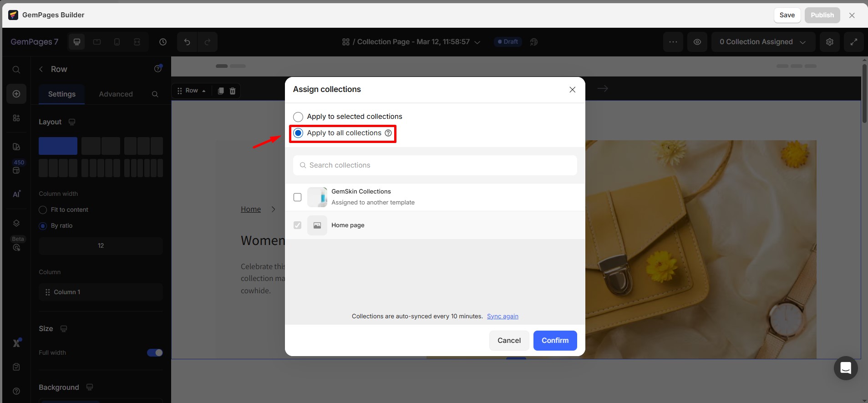This screenshot has width=868, height=403.
Task: Select Apply to selected collections radio
Action: (298, 117)
